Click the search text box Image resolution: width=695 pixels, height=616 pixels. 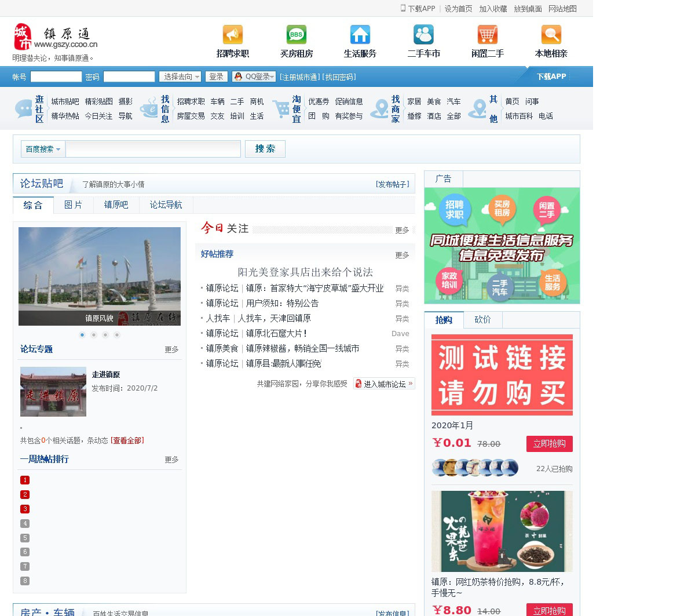[153, 149]
